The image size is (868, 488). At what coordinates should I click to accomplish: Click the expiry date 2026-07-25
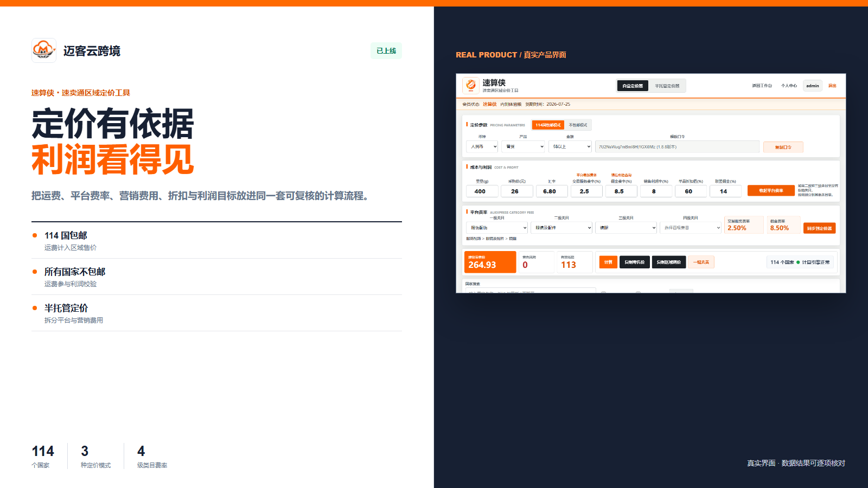(558, 104)
